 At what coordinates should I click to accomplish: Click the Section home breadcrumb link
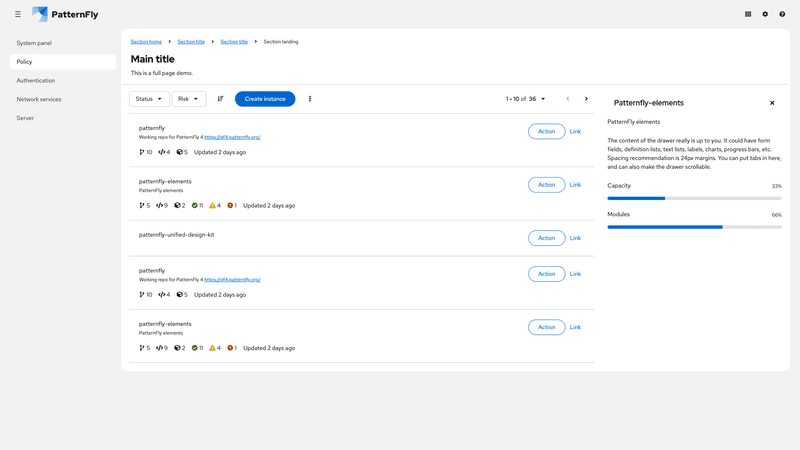pyautogui.click(x=146, y=42)
